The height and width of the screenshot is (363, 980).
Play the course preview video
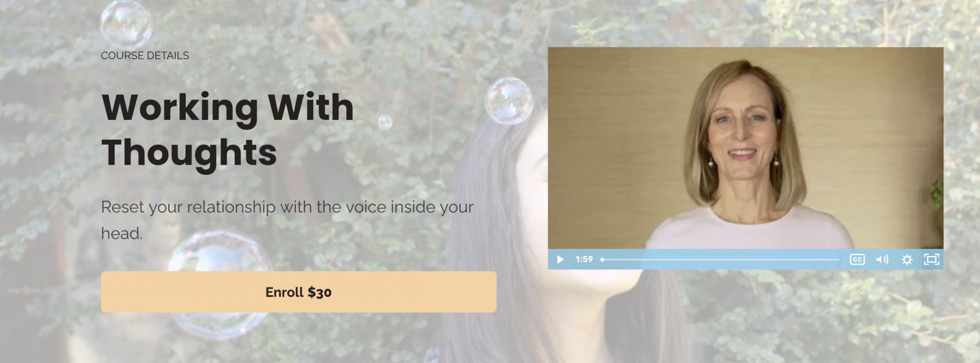(560, 260)
